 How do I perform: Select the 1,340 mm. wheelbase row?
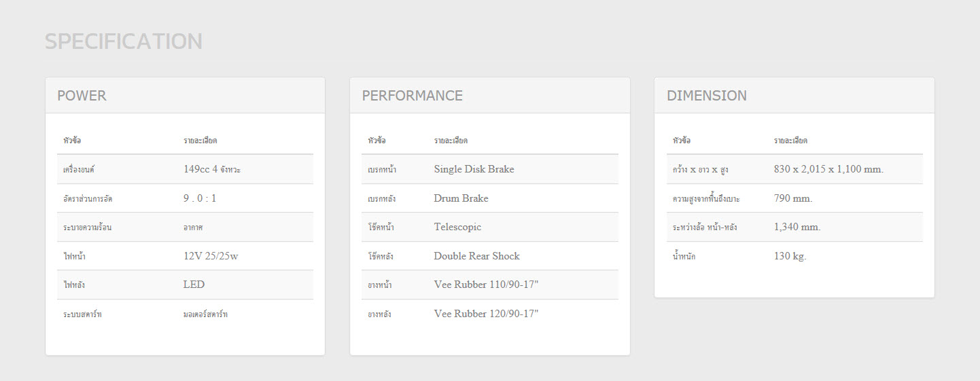point(794,227)
